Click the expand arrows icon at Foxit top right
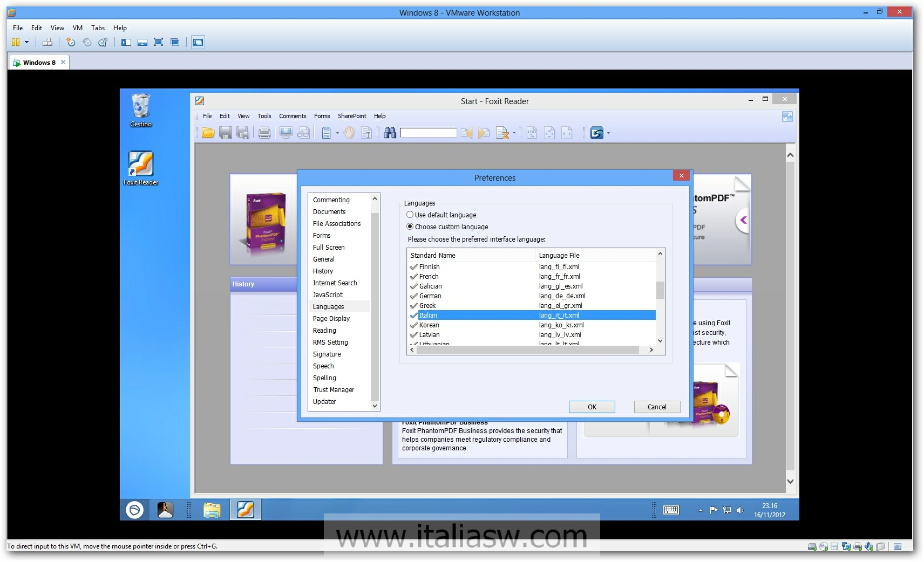The width and height of the screenshot is (924, 562). click(787, 116)
